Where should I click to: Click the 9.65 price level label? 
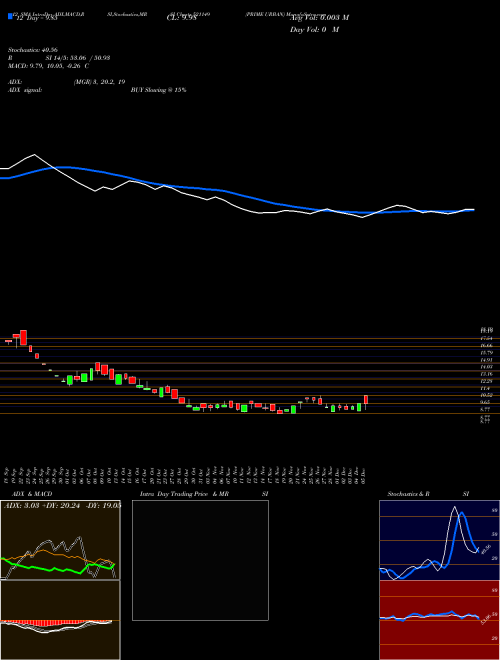[x=486, y=402]
